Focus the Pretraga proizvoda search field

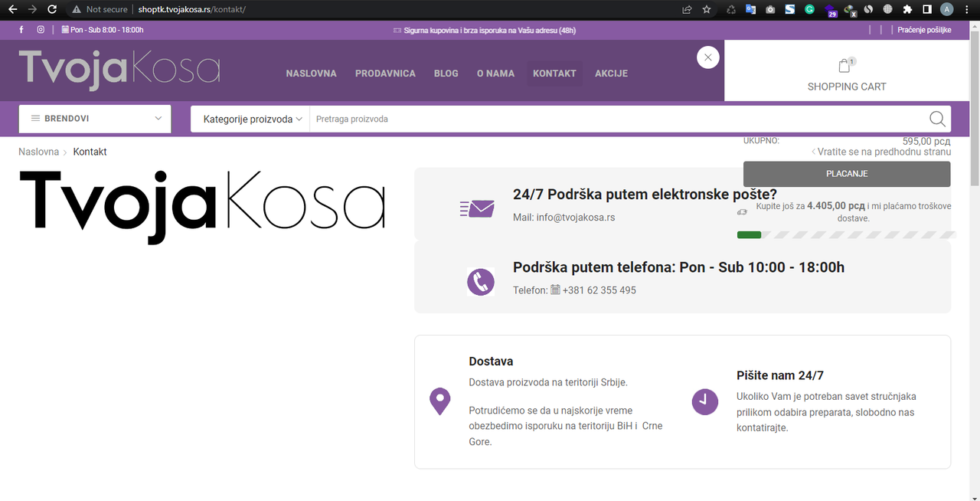coord(616,119)
